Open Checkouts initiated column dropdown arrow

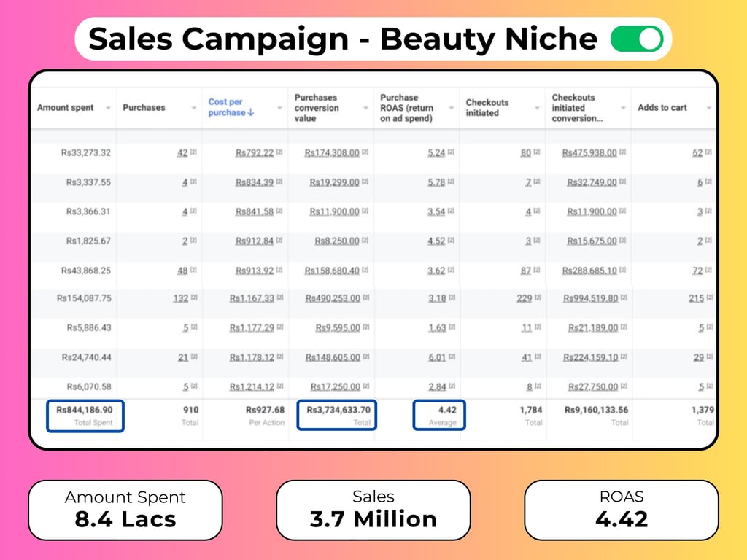coord(537,108)
